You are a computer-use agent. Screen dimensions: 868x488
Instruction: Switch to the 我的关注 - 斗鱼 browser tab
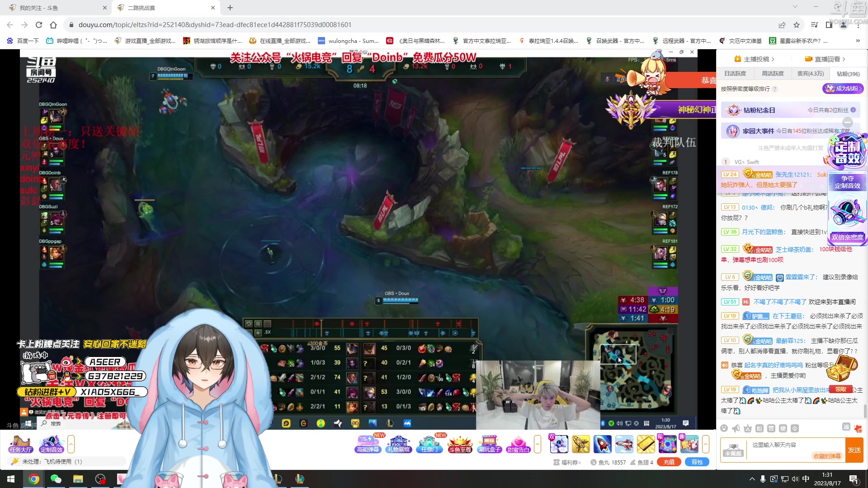click(57, 8)
